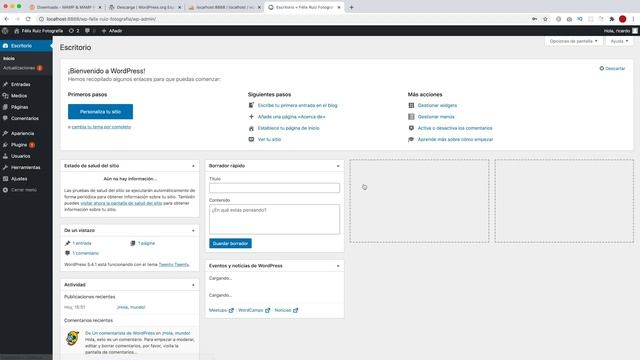Open Actualizaciones submenu item

(x=22, y=68)
